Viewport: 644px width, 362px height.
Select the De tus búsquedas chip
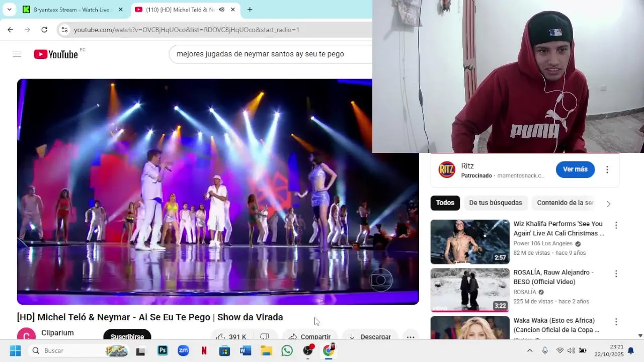coord(496,203)
